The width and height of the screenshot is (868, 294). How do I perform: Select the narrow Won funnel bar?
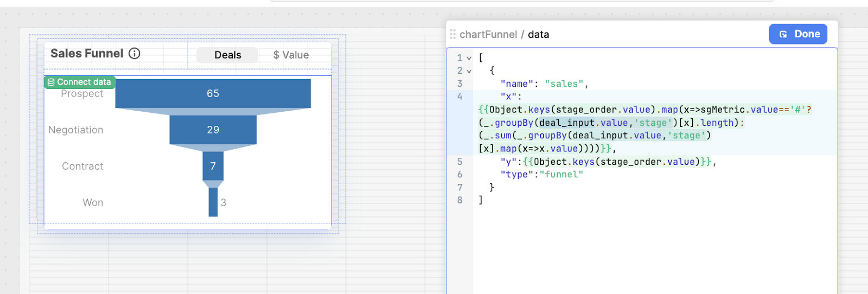213,202
